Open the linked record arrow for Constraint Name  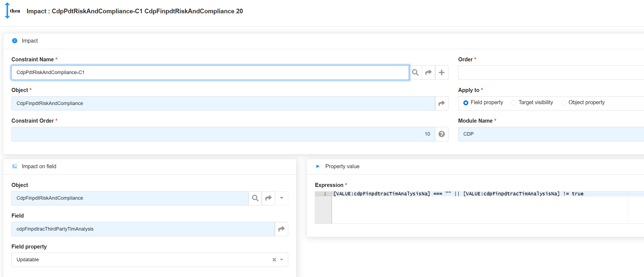[x=428, y=72]
